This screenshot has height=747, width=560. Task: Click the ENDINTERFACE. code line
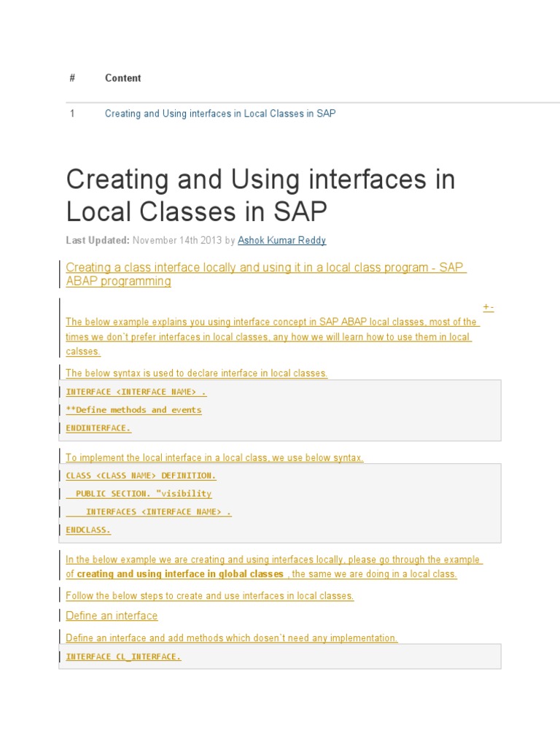[x=98, y=428]
